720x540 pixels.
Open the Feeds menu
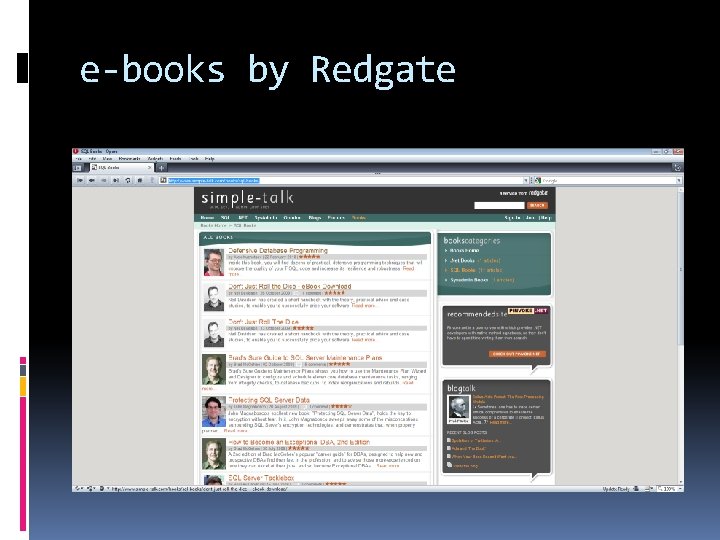click(175, 159)
